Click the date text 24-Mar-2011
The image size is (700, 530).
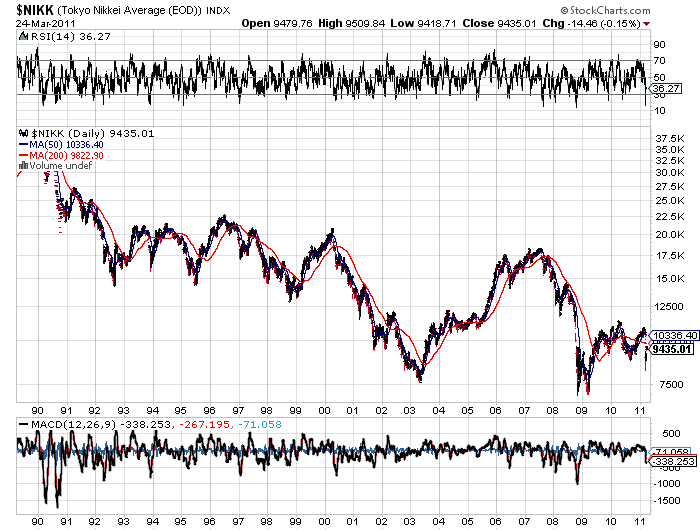coord(46,24)
